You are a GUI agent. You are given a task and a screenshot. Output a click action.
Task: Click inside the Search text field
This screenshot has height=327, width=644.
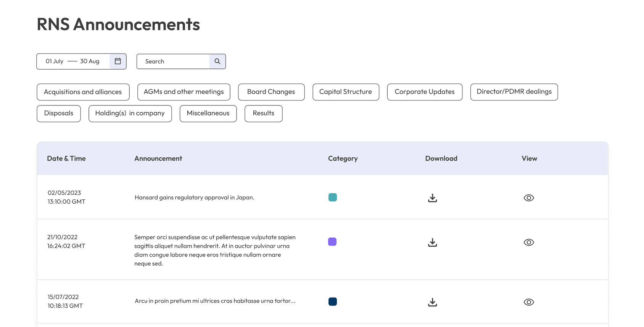point(174,62)
